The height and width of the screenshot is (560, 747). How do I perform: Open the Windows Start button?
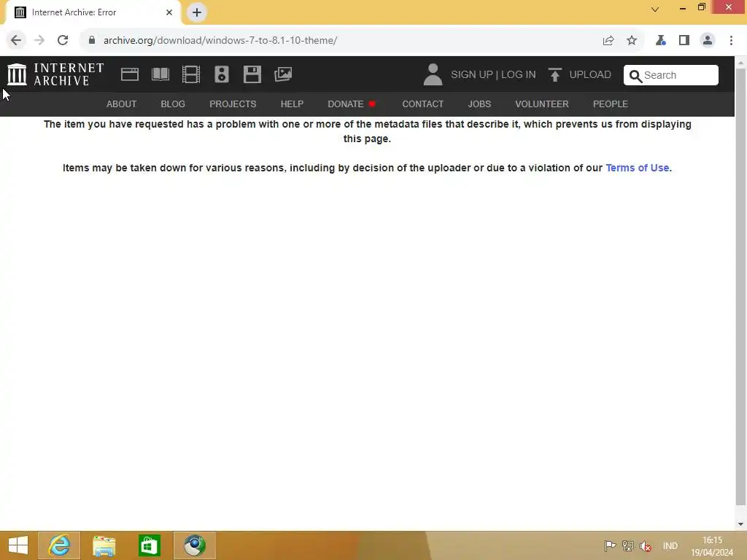tap(18, 545)
